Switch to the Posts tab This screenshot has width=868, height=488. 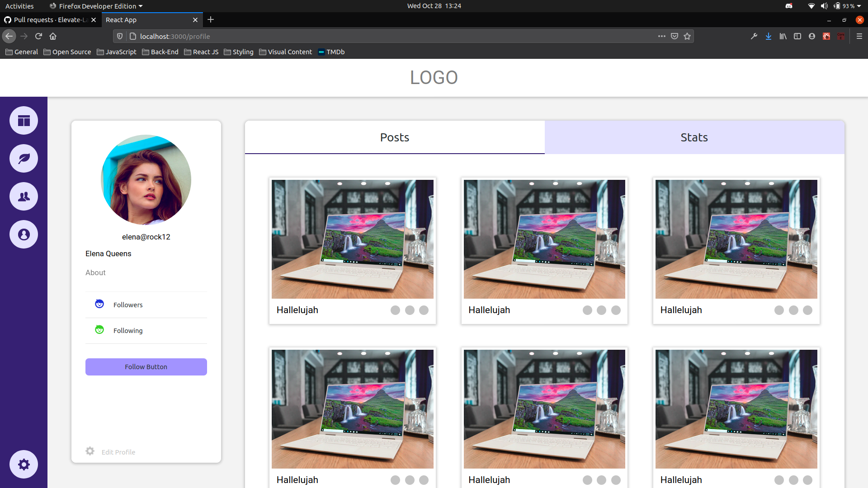pyautogui.click(x=394, y=137)
